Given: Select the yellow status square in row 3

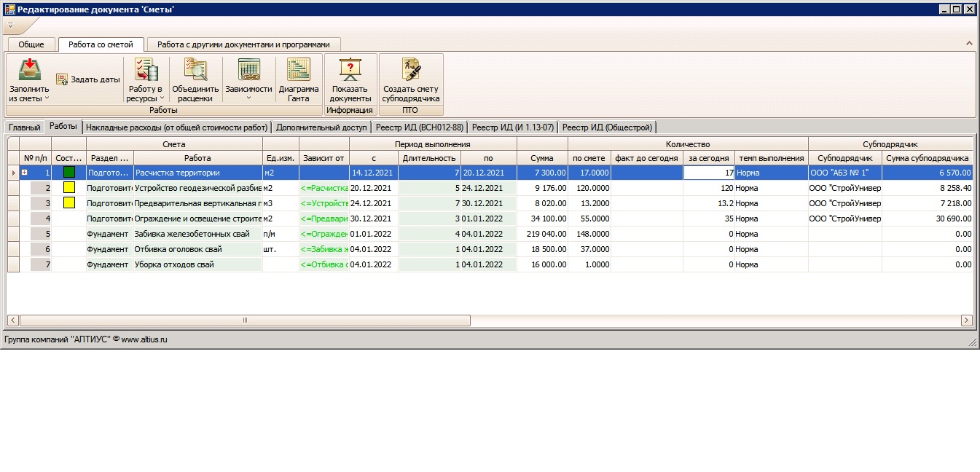Looking at the screenshot, I should coord(68,203).
